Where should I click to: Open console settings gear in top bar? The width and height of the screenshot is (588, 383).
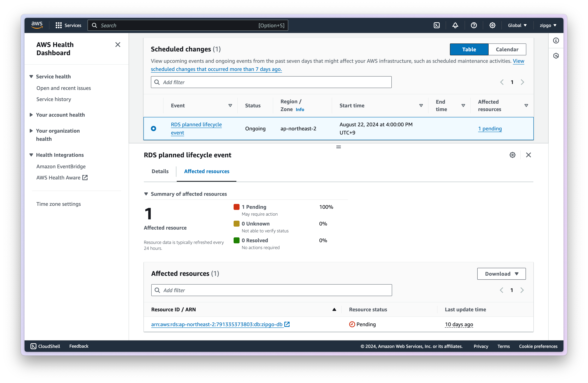pyautogui.click(x=492, y=25)
